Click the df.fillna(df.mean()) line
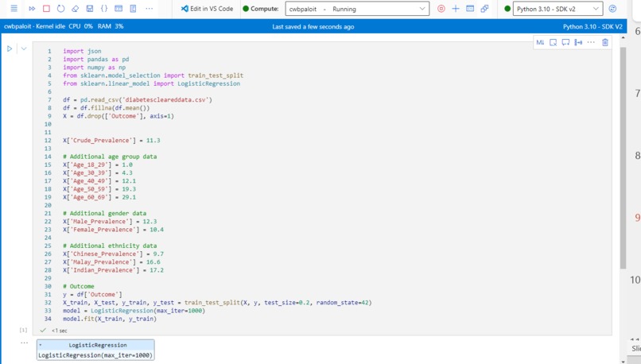 pyautogui.click(x=107, y=108)
